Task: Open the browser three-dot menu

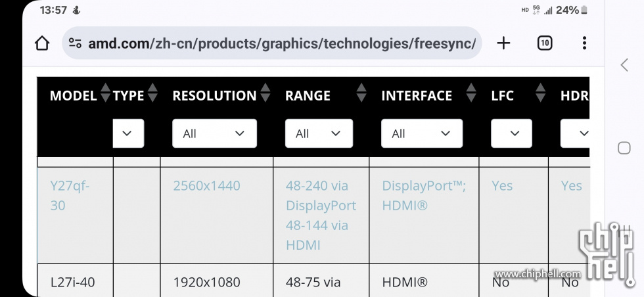Action: 584,43
